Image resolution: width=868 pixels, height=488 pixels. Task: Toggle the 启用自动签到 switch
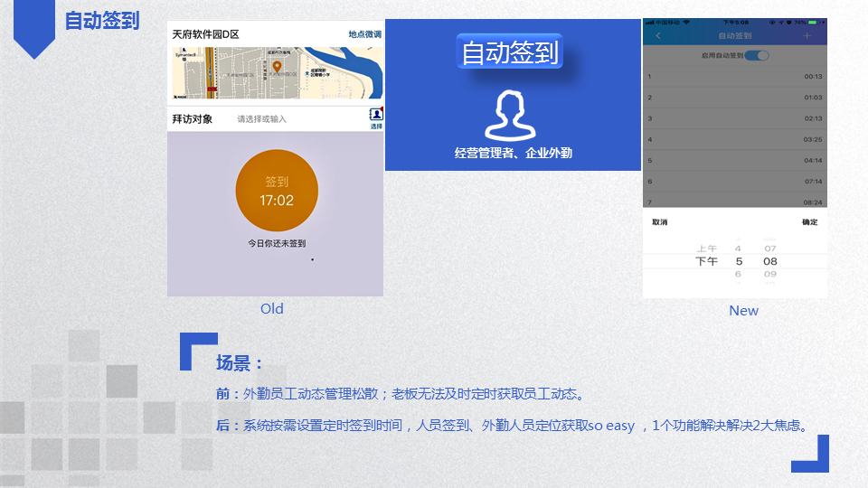(x=757, y=55)
